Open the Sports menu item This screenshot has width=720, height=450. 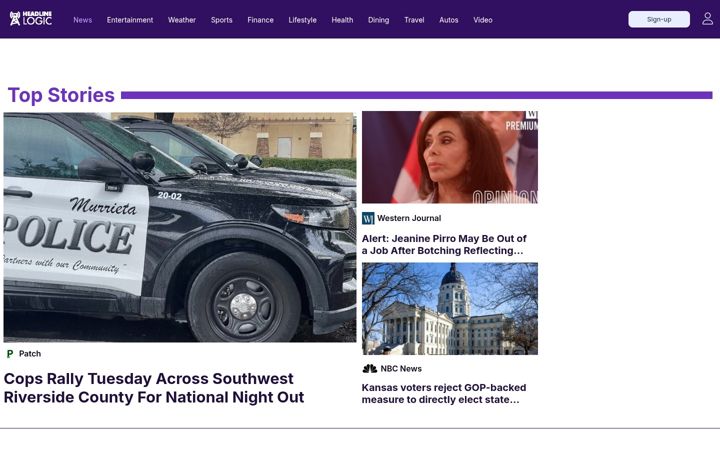click(221, 20)
